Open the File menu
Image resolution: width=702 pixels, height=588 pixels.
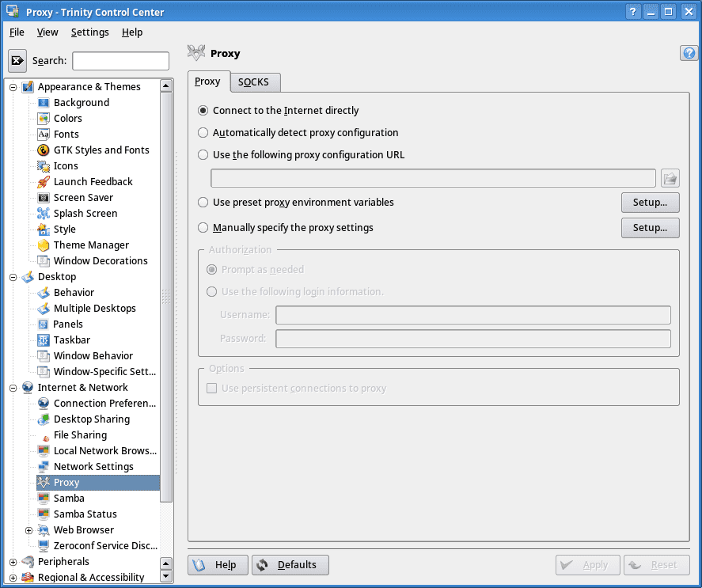point(17,32)
